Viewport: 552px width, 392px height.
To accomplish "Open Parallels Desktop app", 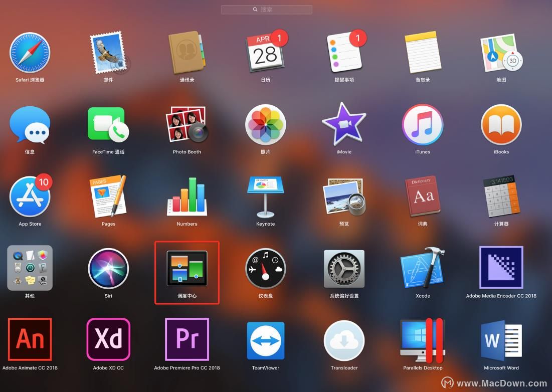I will 423,340.
